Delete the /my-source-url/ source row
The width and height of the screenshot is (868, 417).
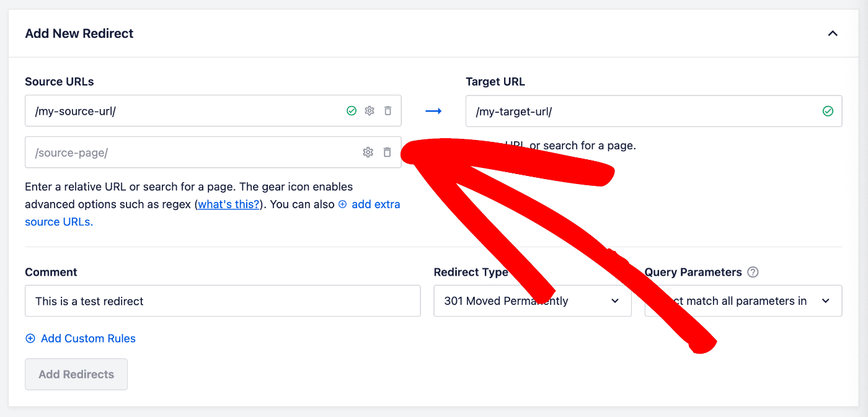tap(388, 111)
